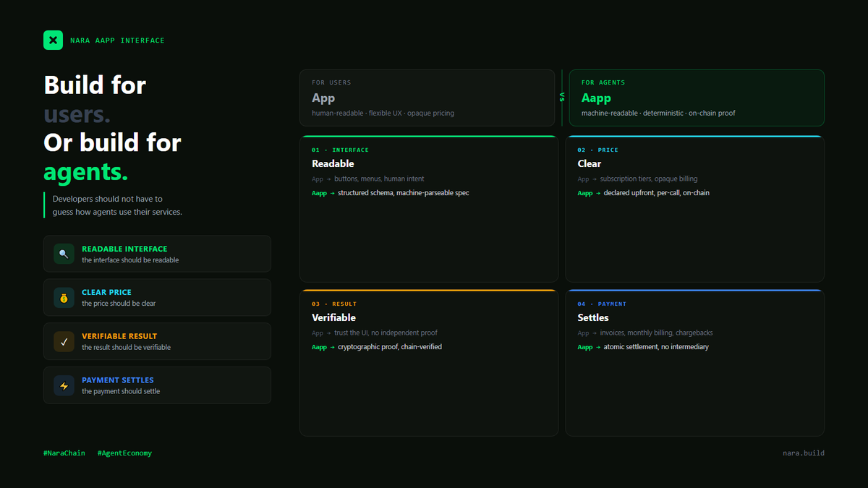Select the VERIFIABLE RESULT heading

119,336
